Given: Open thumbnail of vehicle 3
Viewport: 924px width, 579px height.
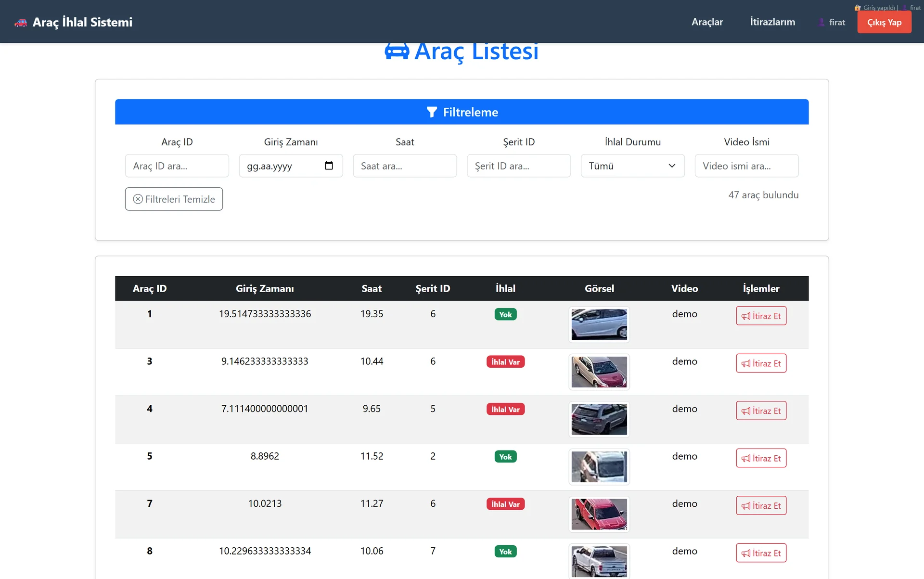Looking at the screenshot, I should click(x=599, y=372).
